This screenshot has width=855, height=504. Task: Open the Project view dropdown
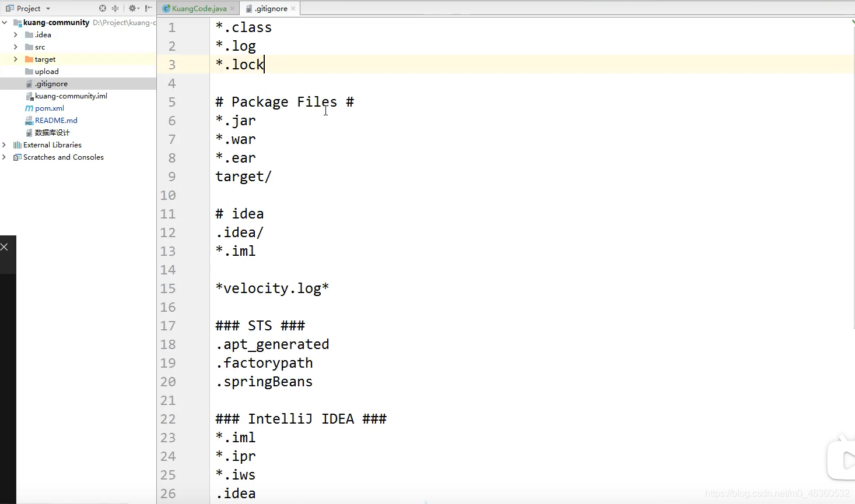[x=48, y=9]
